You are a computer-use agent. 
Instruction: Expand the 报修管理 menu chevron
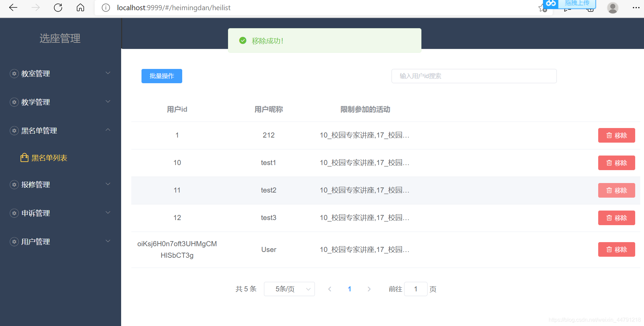tap(108, 184)
